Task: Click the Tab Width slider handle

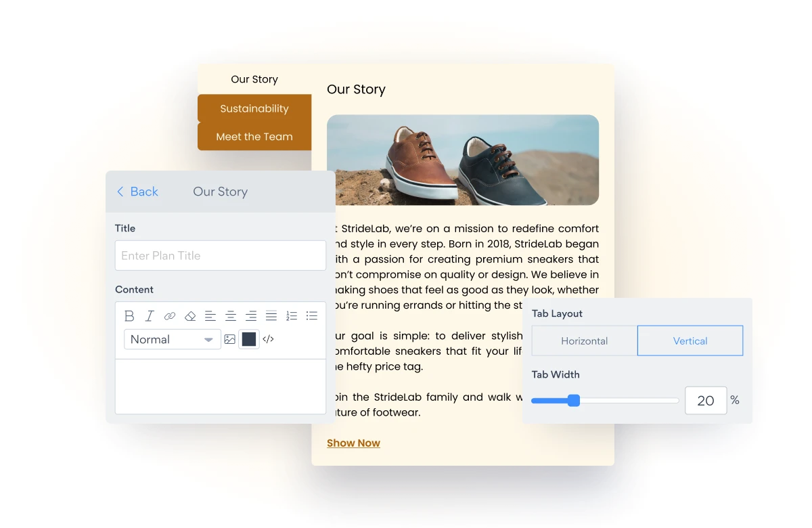Action: point(574,401)
